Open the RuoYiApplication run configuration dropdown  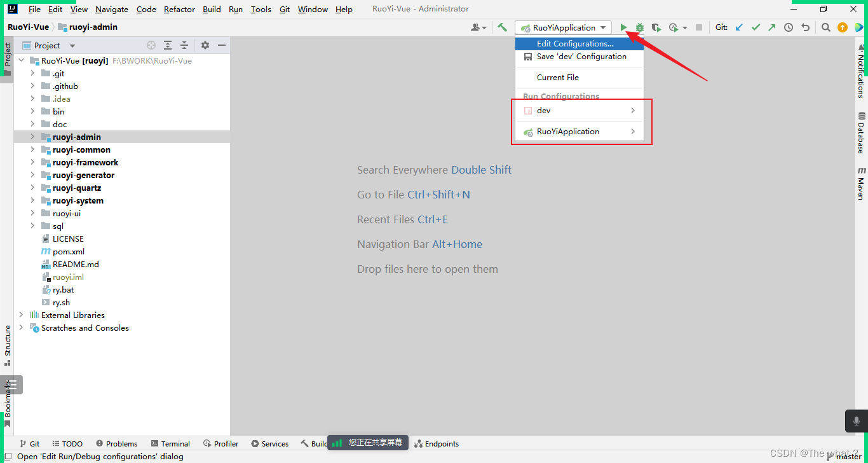click(563, 27)
